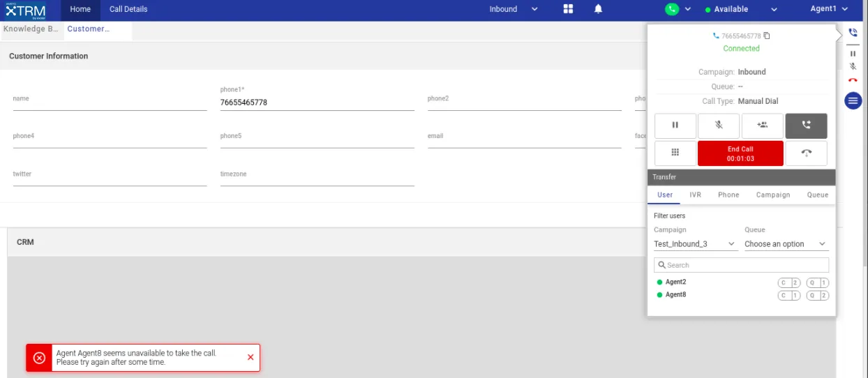Click the Transfer section header
868x378 pixels.
[742, 177]
